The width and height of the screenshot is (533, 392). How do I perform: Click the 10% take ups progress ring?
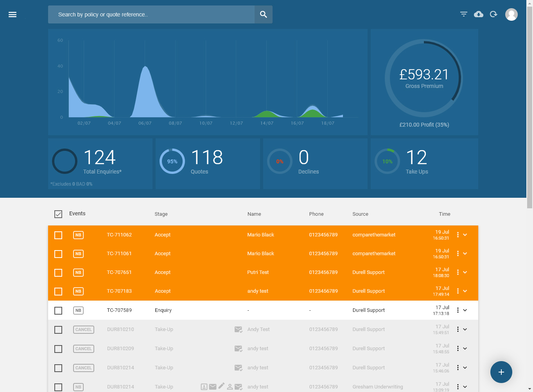coord(388,161)
